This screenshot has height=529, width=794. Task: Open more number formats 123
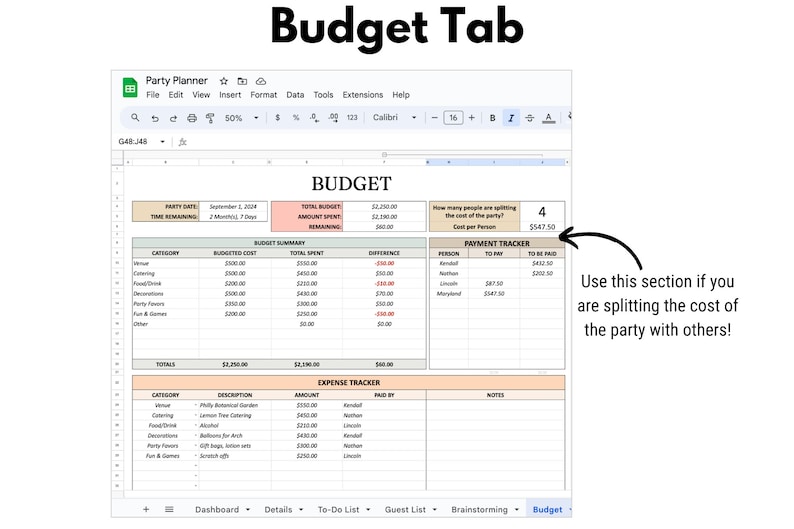point(352,117)
